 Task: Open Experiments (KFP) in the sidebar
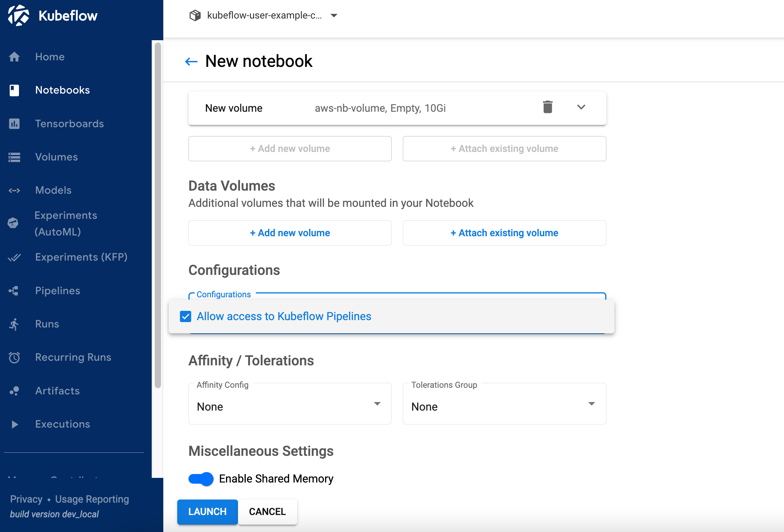coord(81,257)
